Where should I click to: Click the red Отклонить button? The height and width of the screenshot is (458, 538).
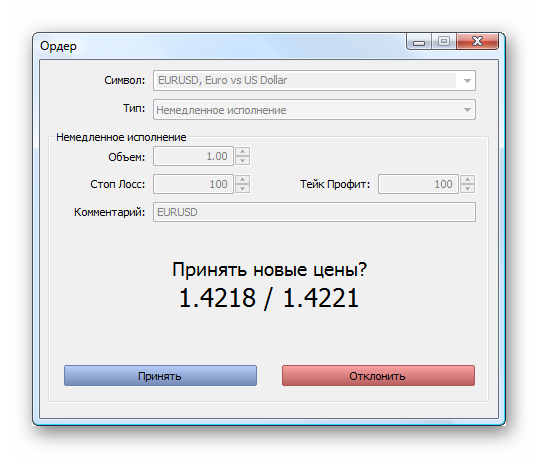pyautogui.click(x=378, y=376)
